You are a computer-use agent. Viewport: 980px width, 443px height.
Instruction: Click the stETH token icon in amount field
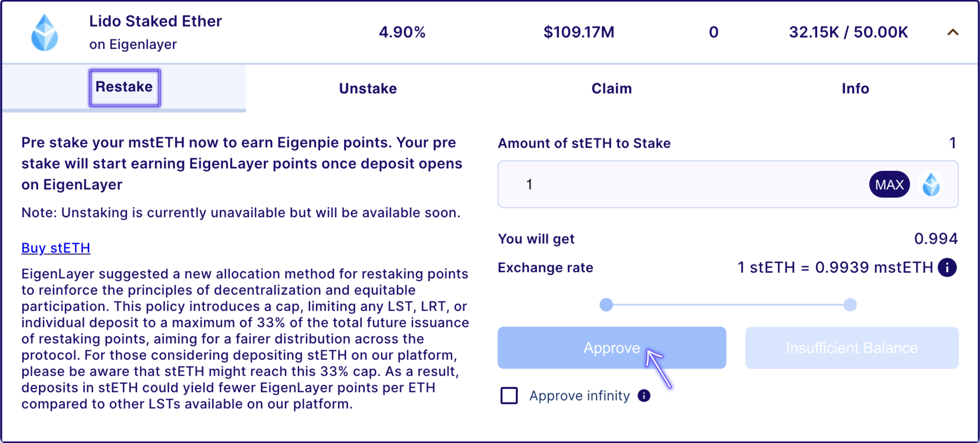[x=931, y=184]
